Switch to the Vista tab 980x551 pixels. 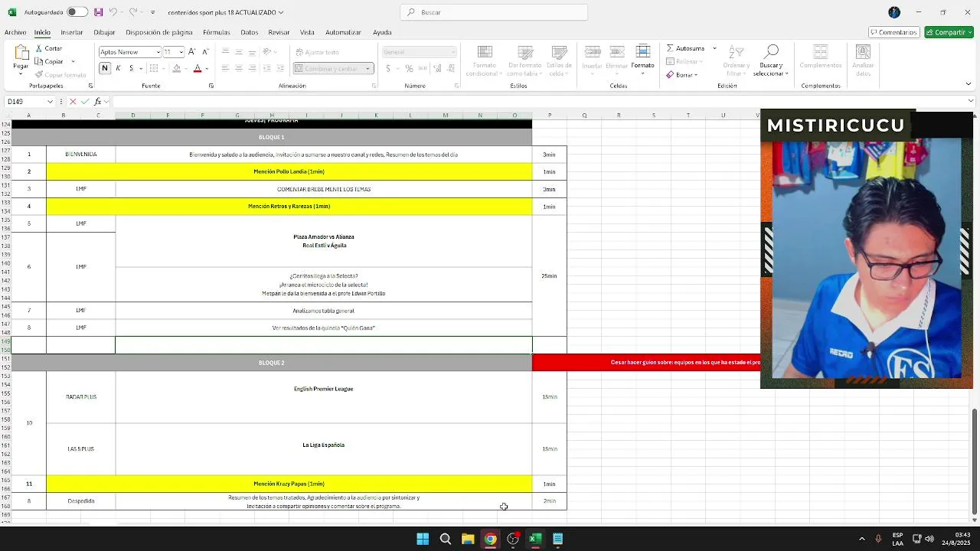[x=307, y=32]
